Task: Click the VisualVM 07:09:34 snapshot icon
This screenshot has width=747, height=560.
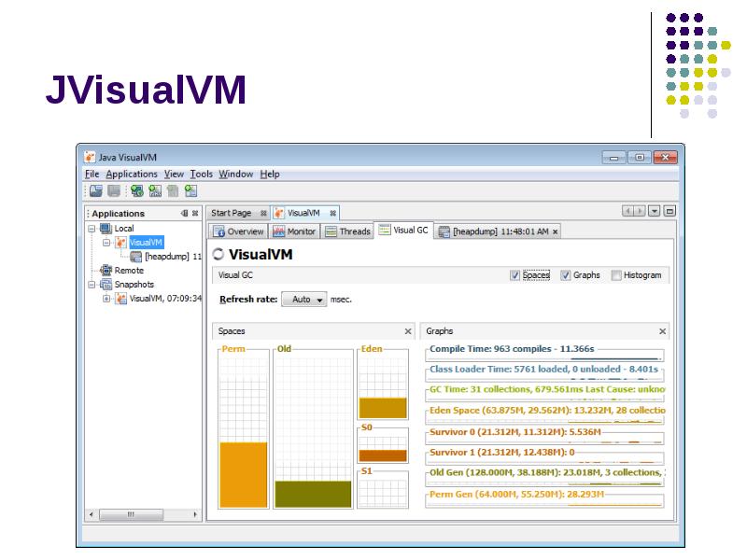Action: point(121,299)
